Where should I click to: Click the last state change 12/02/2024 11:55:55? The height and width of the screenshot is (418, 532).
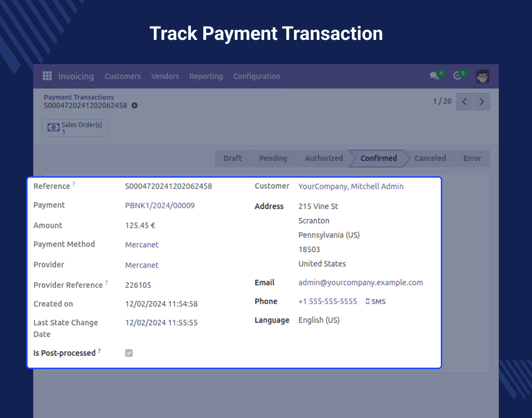click(161, 323)
